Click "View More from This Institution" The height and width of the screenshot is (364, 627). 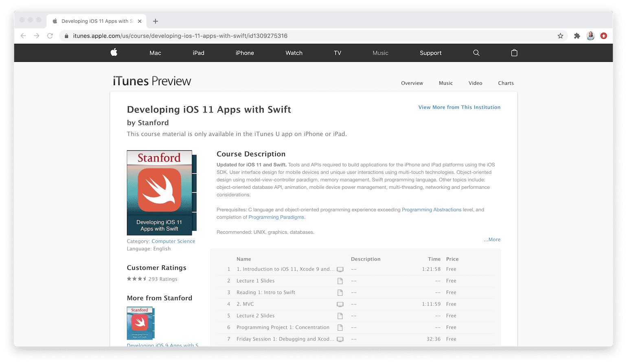point(459,107)
